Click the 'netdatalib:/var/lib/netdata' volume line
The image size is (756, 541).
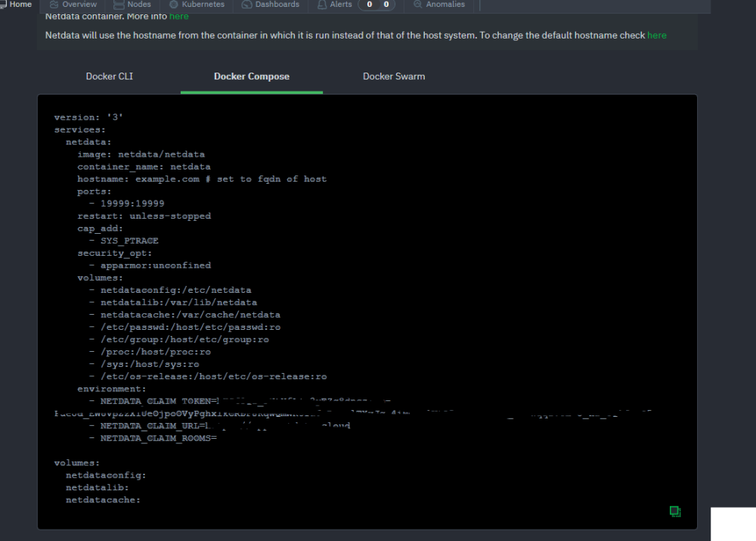(173, 303)
